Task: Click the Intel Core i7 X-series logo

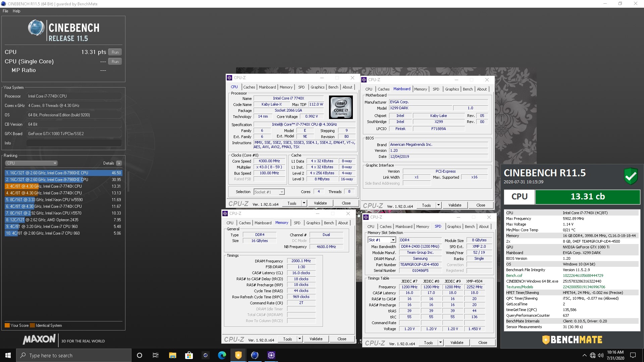Action: [x=341, y=107]
